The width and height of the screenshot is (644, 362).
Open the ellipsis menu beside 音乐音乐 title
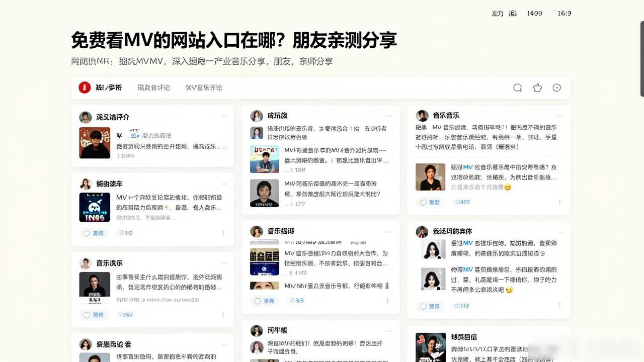(x=559, y=115)
